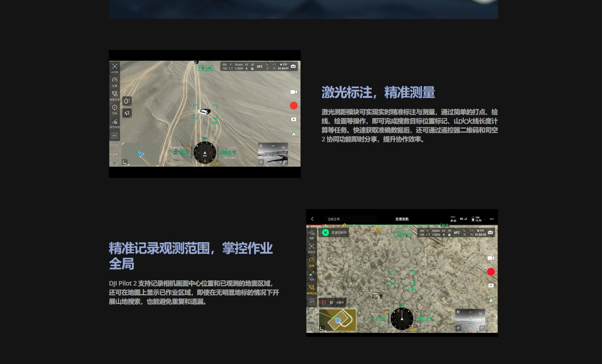Screen dimensions: 602x364
Task: Open the 测面 area measurement tool
Action: tap(312, 234)
